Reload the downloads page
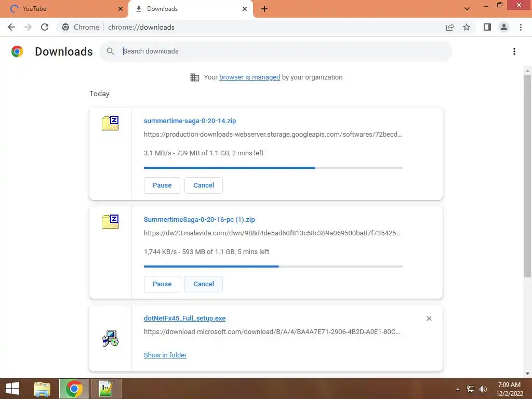Viewport: 532px width, 399px height. pyautogui.click(x=45, y=27)
